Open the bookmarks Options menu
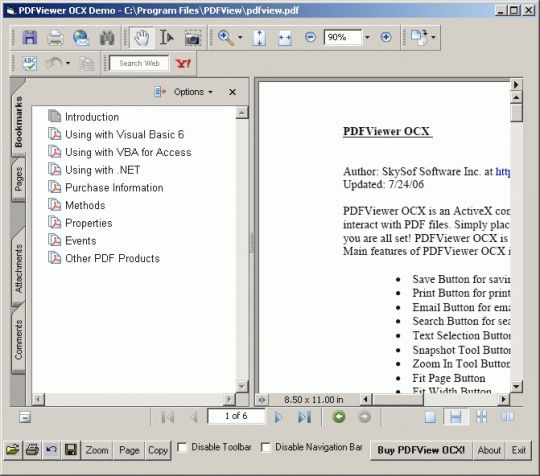The width and height of the screenshot is (540, 476). (x=193, y=92)
